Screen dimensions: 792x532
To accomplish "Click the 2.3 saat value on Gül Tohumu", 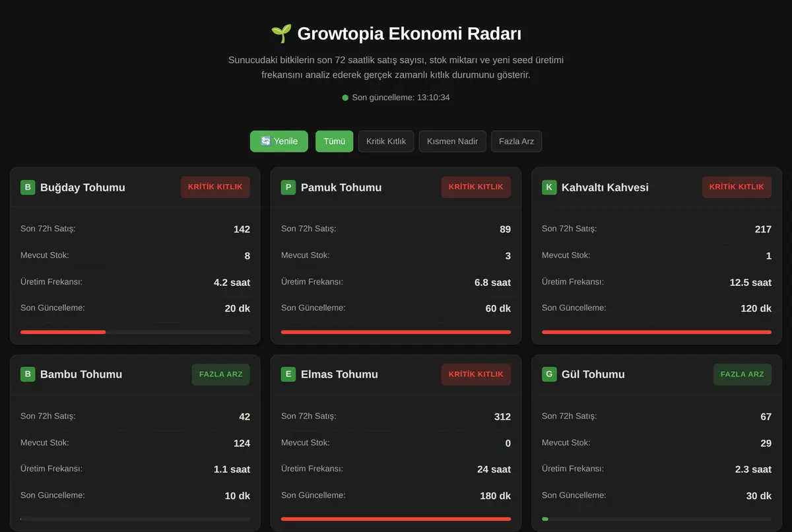I will tap(753, 470).
